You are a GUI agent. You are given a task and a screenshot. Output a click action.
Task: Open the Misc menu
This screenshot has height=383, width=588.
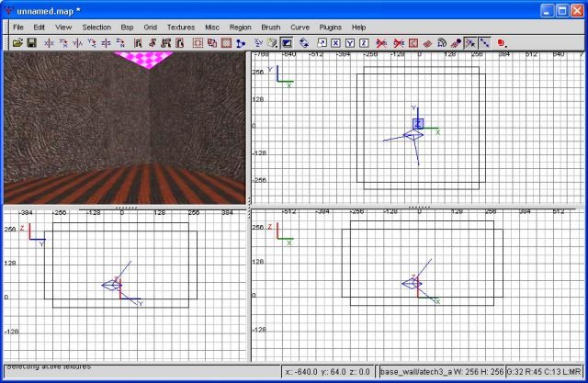point(212,28)
